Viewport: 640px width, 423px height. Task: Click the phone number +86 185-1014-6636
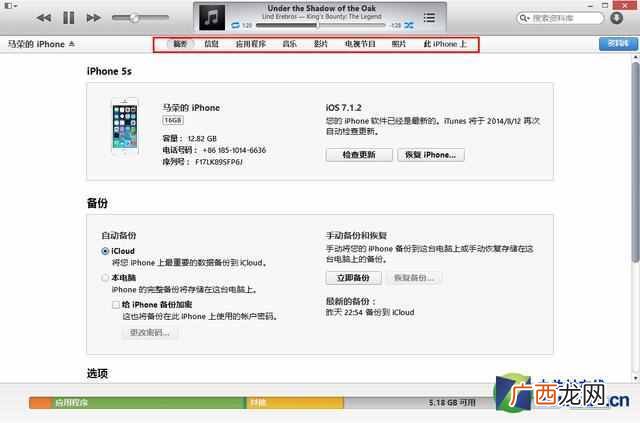[234, 150]
